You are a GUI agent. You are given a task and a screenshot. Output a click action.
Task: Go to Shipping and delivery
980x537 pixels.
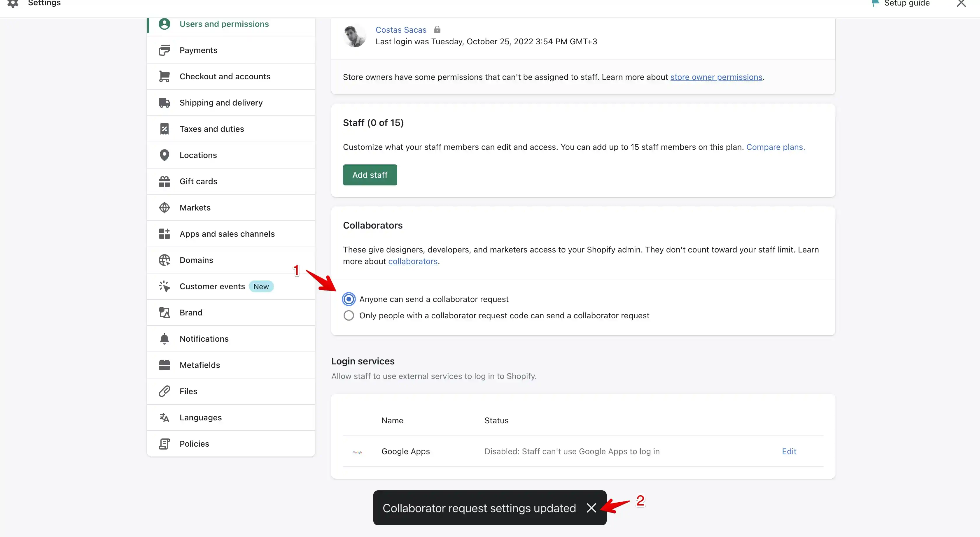(x=231, y=103)
